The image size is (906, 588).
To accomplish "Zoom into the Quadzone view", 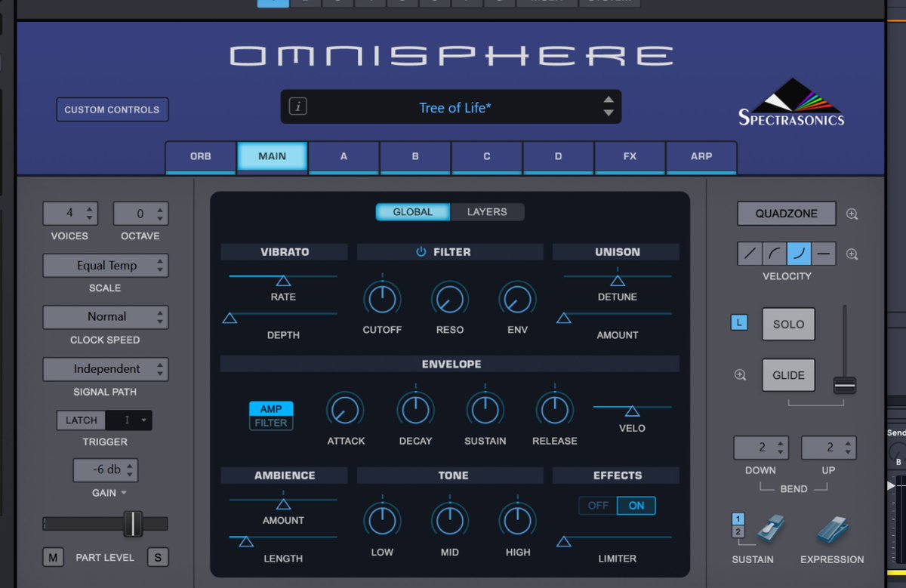I will tap(852, 214).
